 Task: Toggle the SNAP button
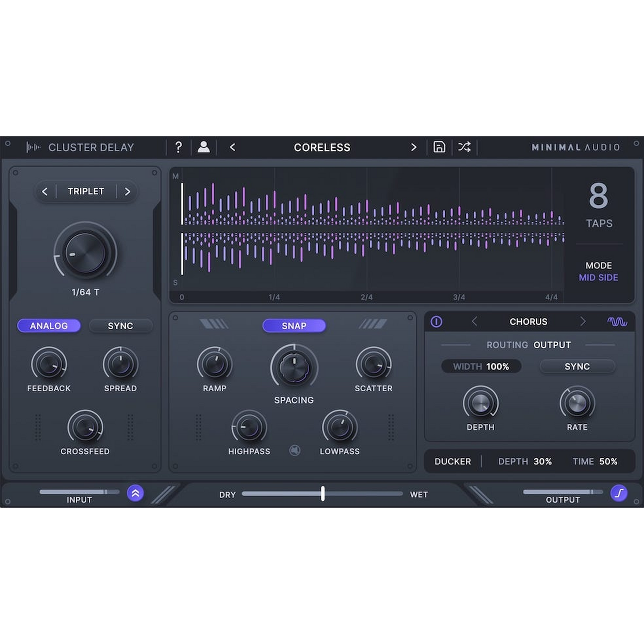[x=294, y=326]
